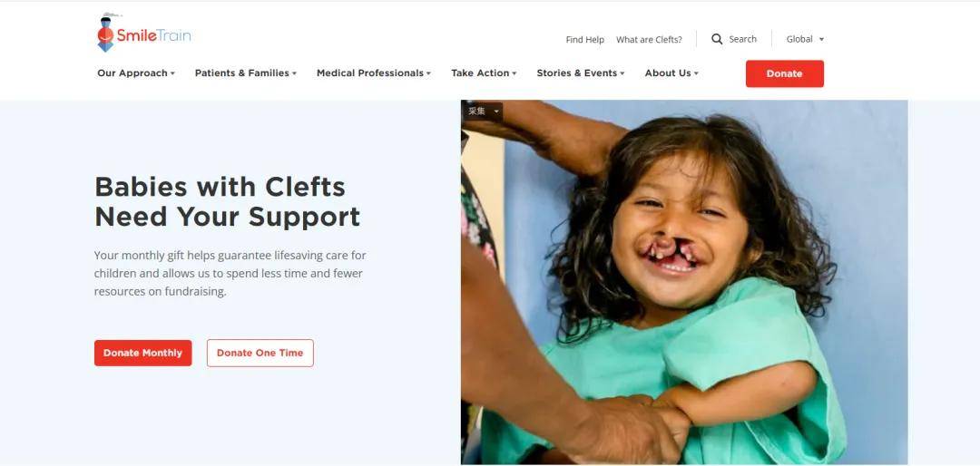The image size is (980, 466).
Task: Open the Medical Professionals menu
Action: pos(374,73)
